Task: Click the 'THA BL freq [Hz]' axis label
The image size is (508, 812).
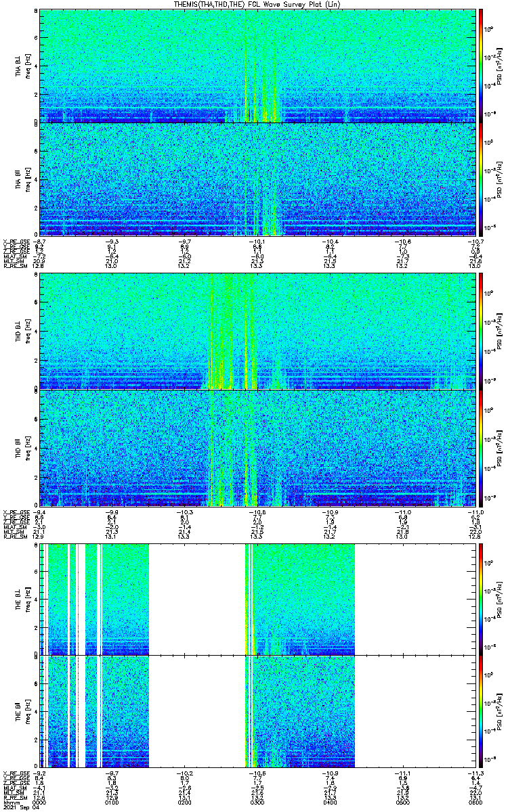Action: click(22, 66)
